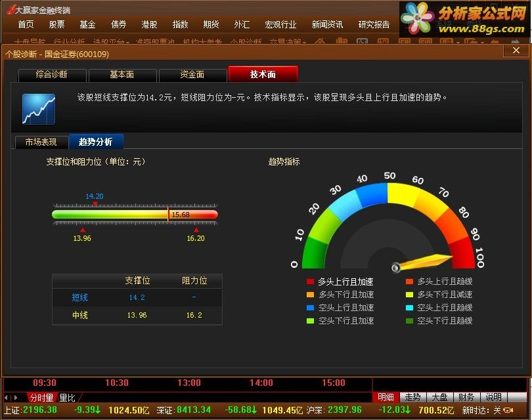
Task: Click the 多头上行且加速 red legend swatch
Action: 310,282
